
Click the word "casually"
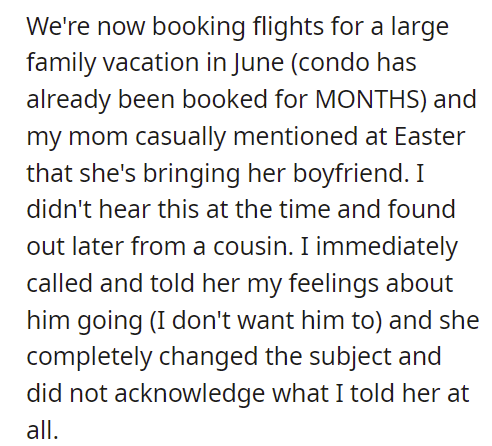(180, 138)
